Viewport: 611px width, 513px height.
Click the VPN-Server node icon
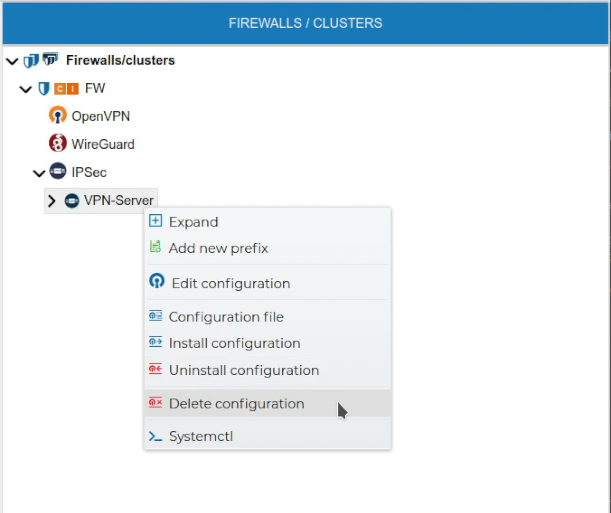click(x=72, y=200)
